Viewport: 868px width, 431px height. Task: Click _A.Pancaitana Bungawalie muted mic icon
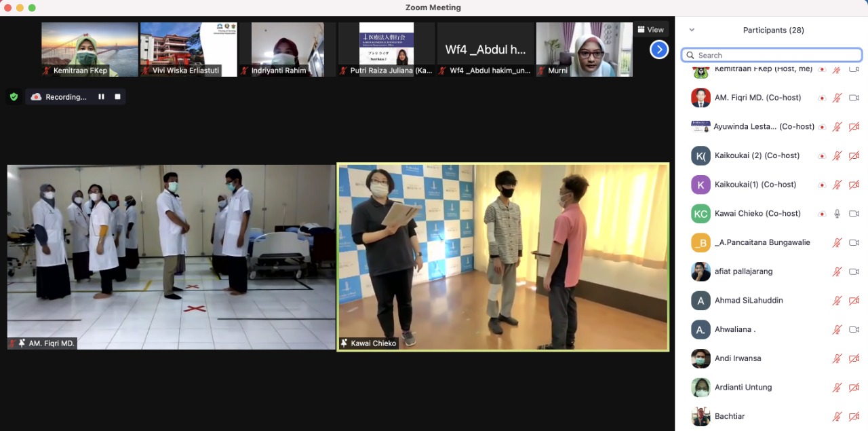837,243
